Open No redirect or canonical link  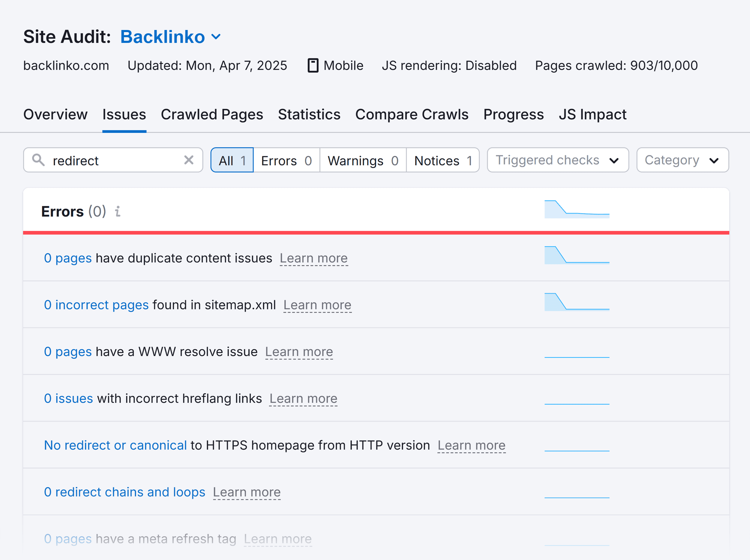point(115,445)
